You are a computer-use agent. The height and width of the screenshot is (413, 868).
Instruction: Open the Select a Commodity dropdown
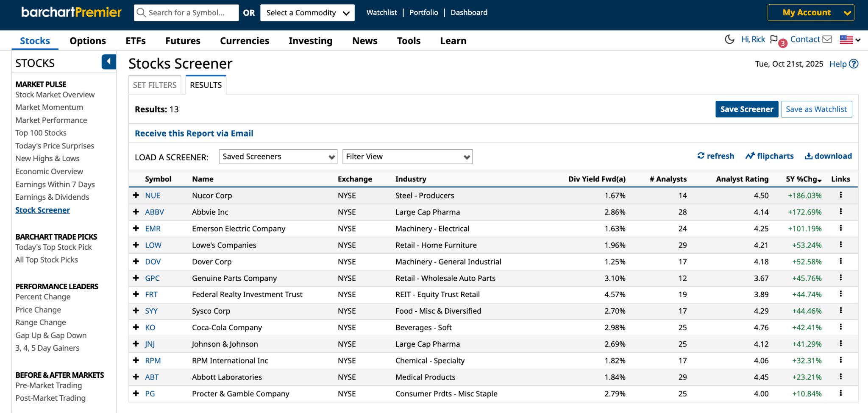307,13
